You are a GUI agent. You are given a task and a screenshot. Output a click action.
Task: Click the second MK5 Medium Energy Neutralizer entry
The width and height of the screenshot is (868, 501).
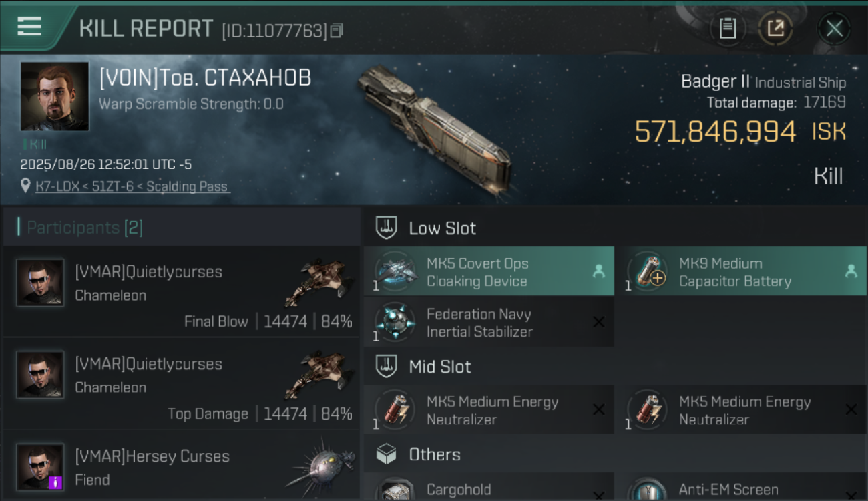pyautogui.click(x=741, y=409)
